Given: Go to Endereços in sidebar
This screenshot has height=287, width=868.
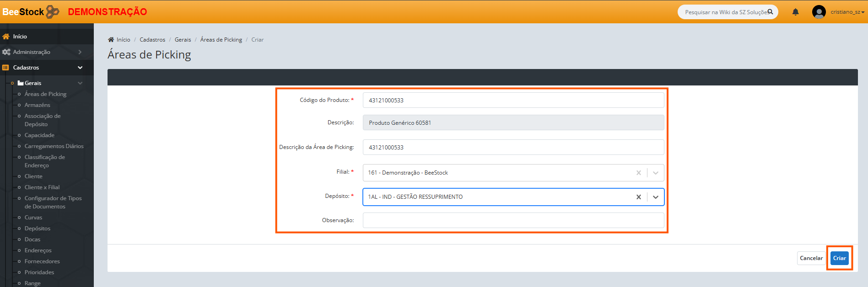Looking at the screenshot, I should (x=38, y=250).
